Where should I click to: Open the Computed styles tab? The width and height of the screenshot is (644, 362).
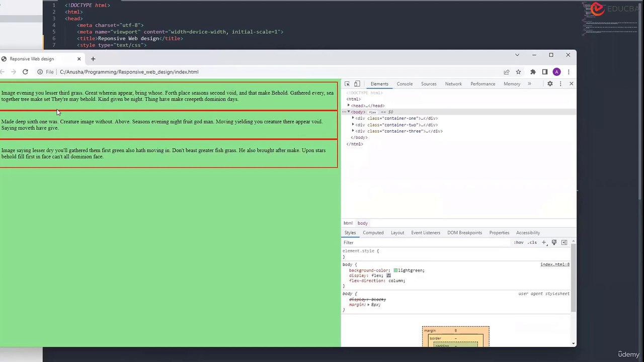click(373, 233)
